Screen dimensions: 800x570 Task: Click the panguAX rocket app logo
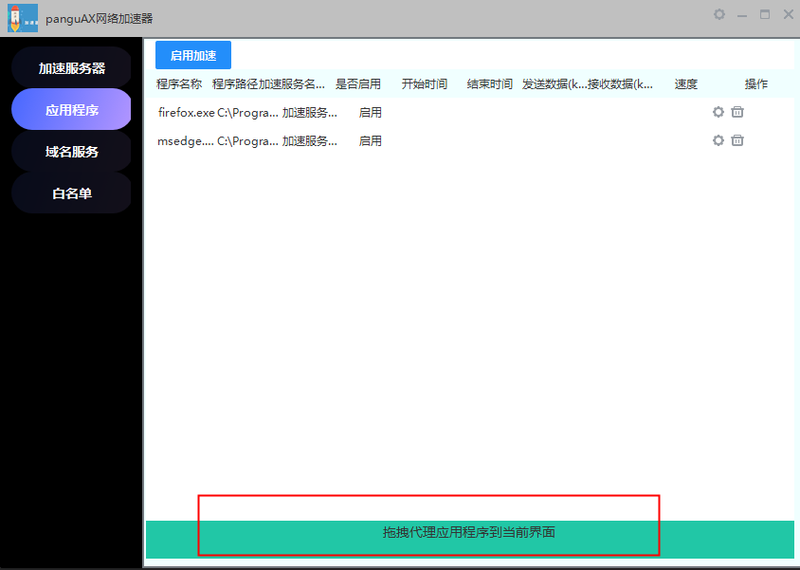[23, 18]
